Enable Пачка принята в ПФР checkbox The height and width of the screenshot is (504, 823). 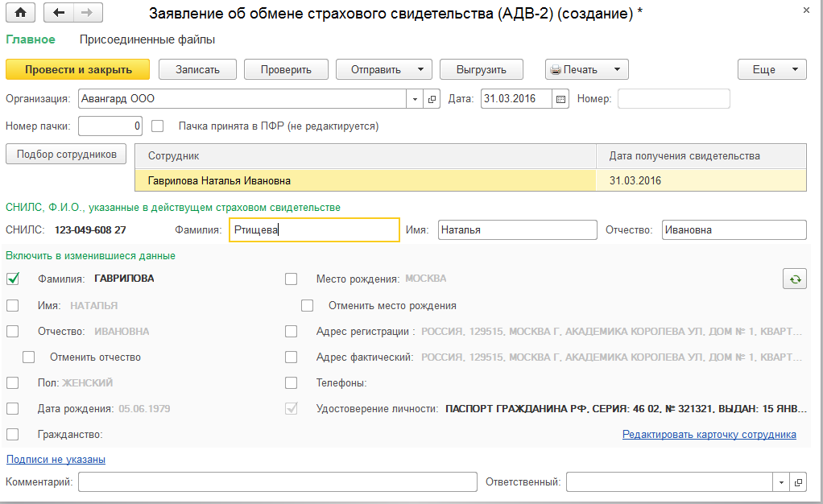tap(158, 126)
